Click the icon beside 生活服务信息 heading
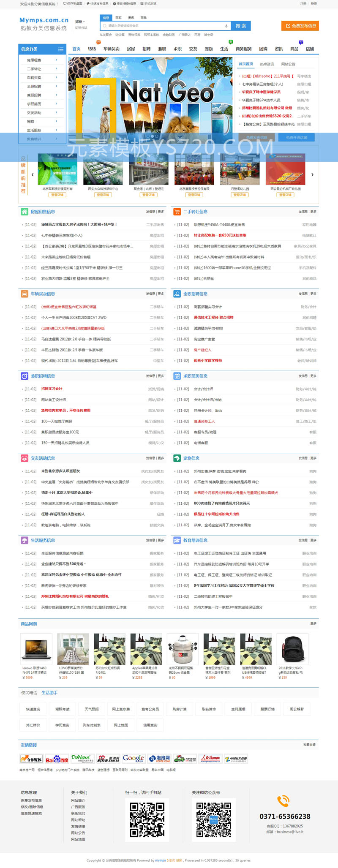The width and height of the screenshot is (338, 868). click(25, 540)
